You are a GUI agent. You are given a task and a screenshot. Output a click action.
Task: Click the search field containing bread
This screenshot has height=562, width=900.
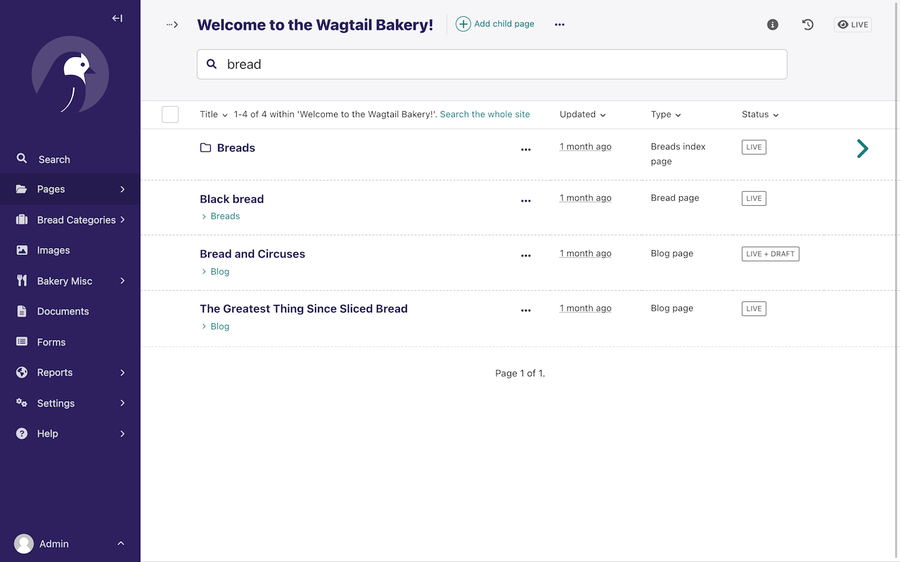tap(492, 64)
